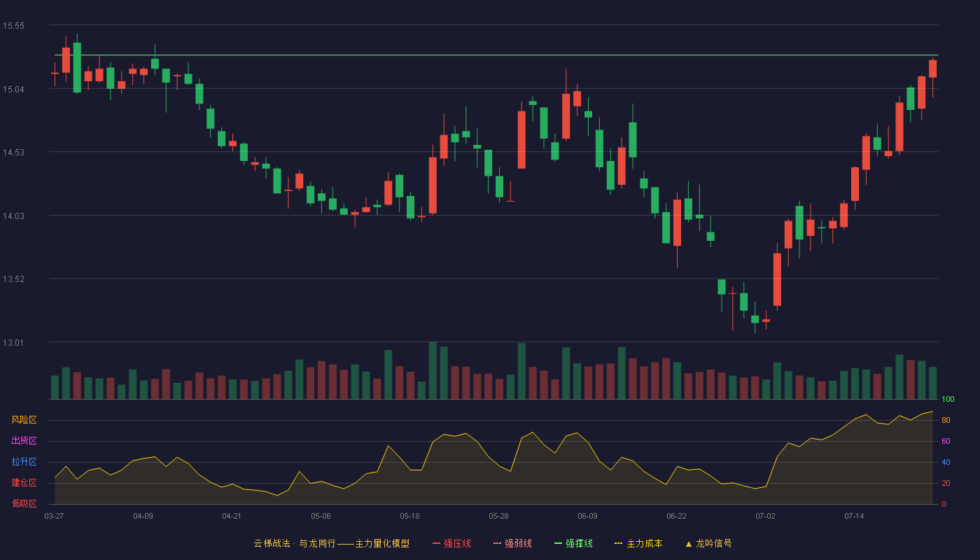Toggle the 龙吟信号 legend item

pyautogui.click(x=708, y=543)
